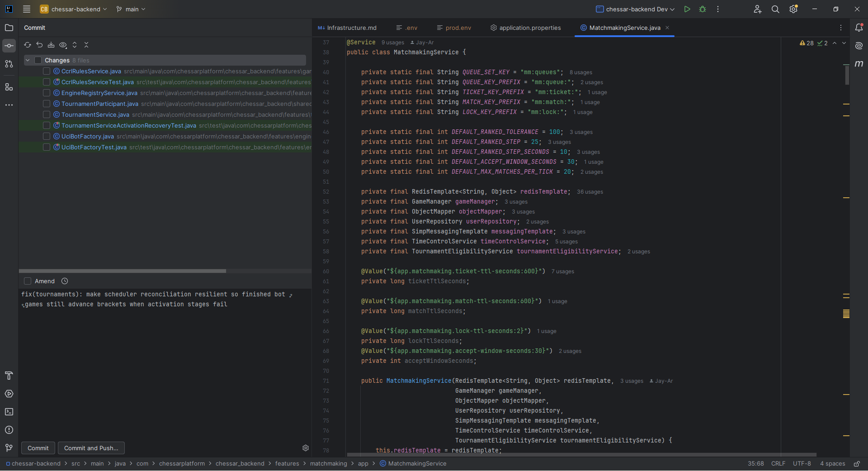Close the MatchmakingService.java tab
This screenshot has height=471, width=868.
pyautogui.click(x=667, y=28)
